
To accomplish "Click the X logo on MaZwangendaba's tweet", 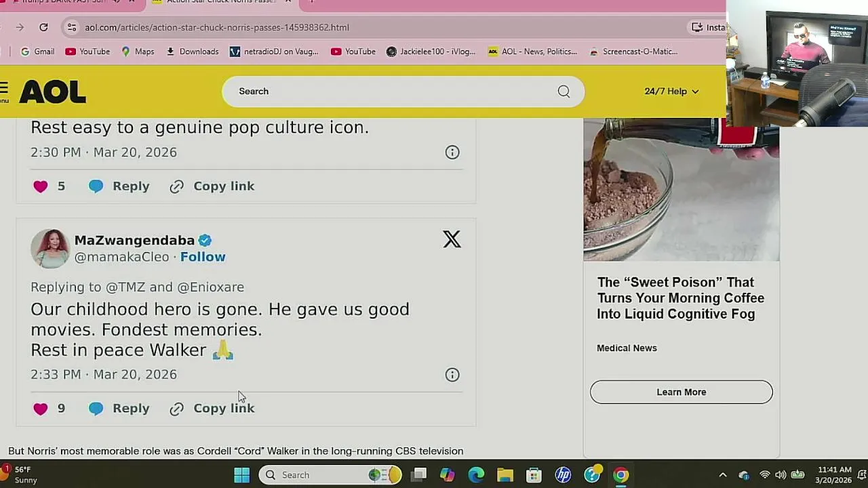I will pos(452,239).
